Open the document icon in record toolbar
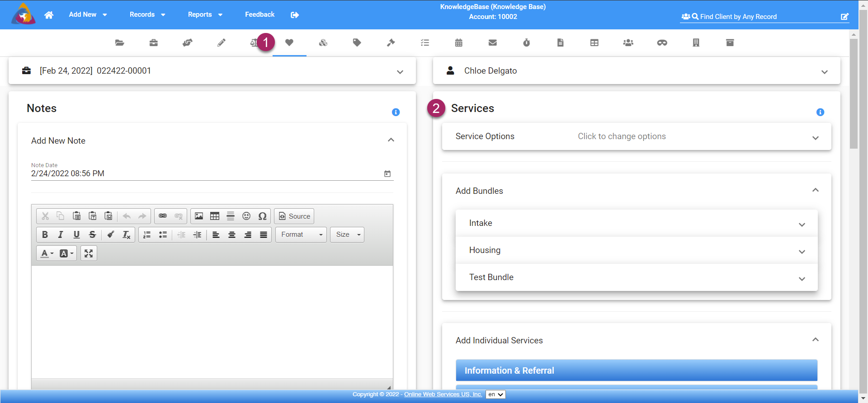868x403 pixels. coord(561,42)
